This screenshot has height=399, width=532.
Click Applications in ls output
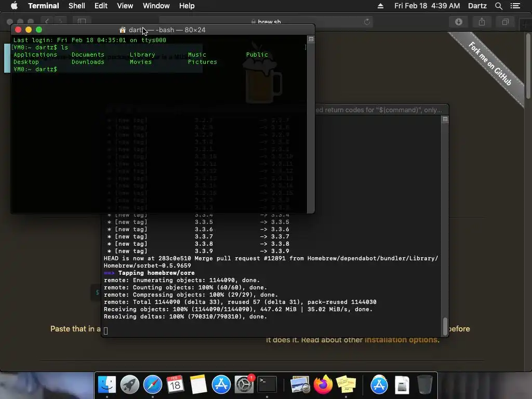coord(35,55)
